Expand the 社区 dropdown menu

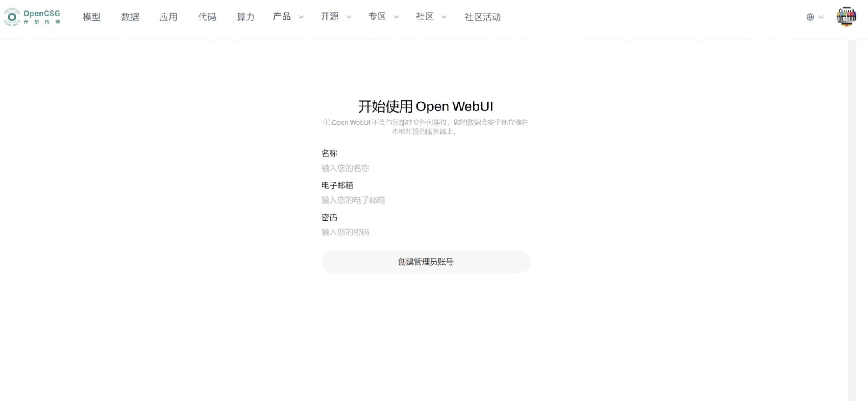pyautogui.click(x=432, y=17)
